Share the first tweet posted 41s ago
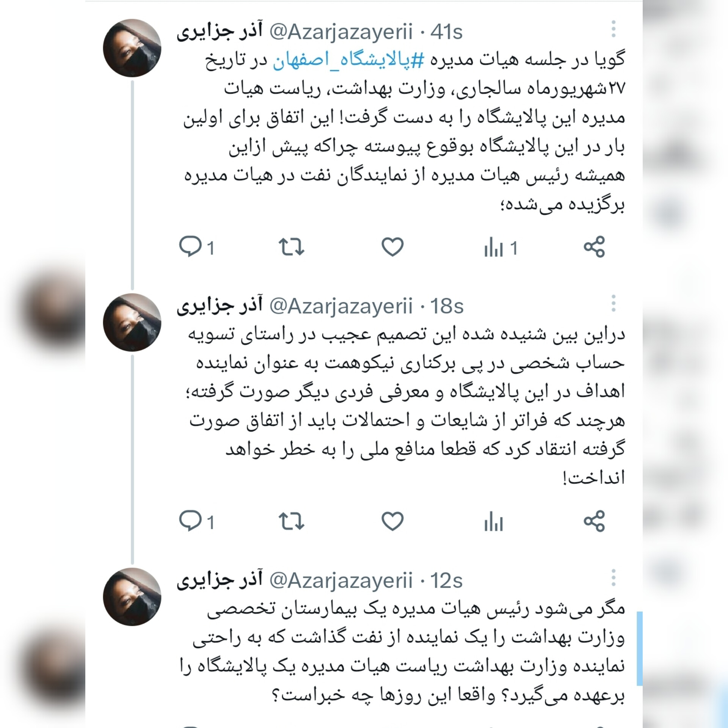Viewport: 728px width, 728px height. [x=594, y=247]
